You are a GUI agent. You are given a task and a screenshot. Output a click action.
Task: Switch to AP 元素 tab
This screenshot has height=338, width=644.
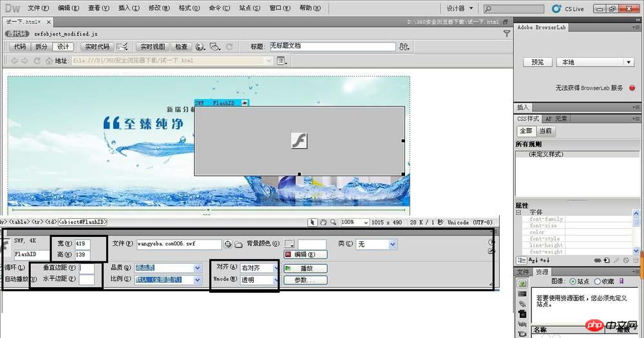click(556, 118)
